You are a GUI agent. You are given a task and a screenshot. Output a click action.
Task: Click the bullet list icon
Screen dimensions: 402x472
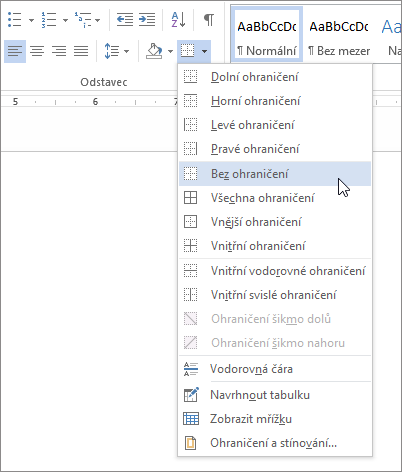(14, 20)
